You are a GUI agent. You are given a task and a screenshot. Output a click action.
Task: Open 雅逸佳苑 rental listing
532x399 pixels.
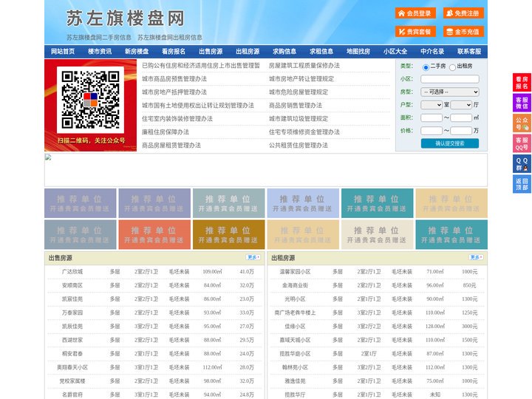tap(295, 381)
